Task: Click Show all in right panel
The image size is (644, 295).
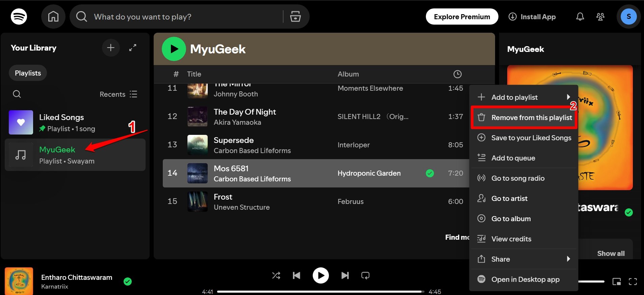Action: 611,253
